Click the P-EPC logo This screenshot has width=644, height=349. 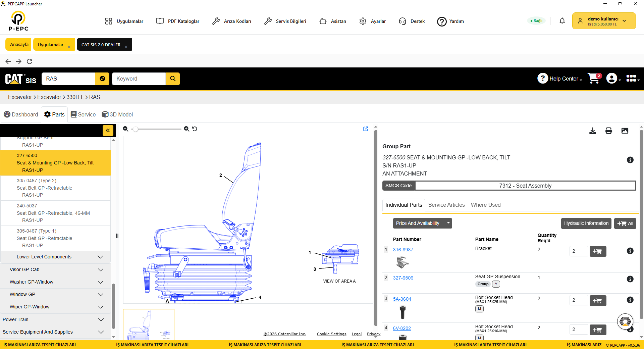(x=18, y=21)
